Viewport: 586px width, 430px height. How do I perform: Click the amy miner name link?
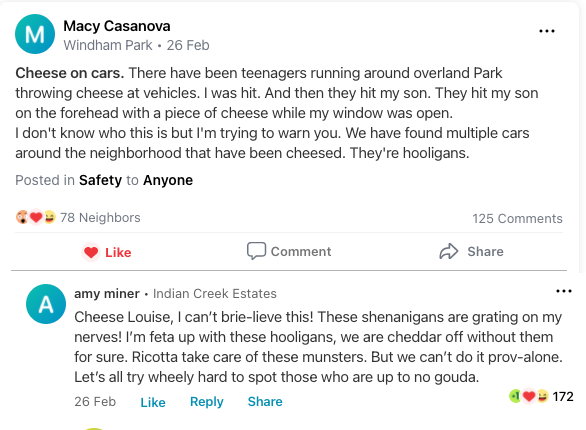(107, 294)
